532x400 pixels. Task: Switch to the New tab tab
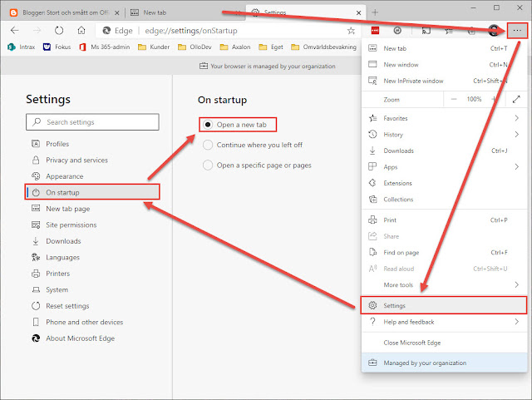(x=183, y=12)
